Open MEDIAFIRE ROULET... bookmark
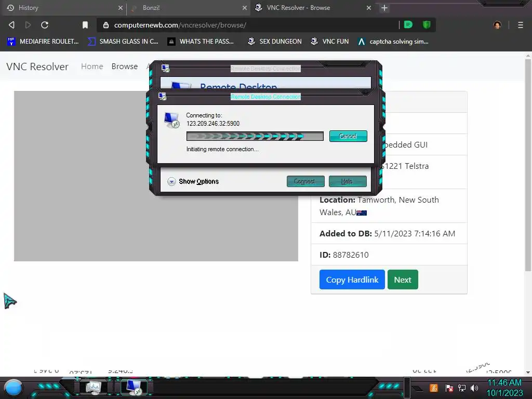 coord(43,42)
